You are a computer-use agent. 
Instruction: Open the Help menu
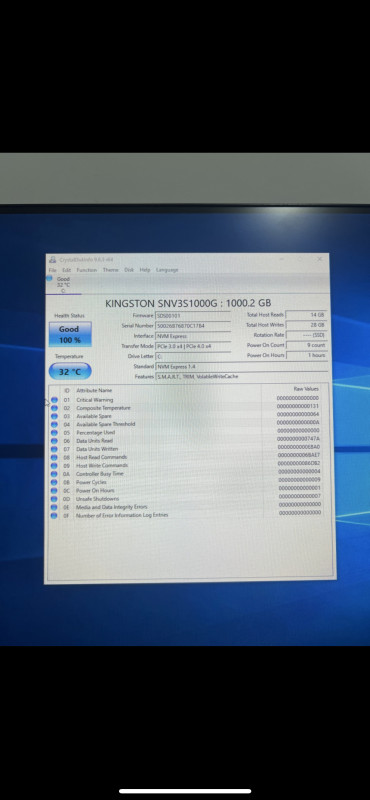[145, 270]
